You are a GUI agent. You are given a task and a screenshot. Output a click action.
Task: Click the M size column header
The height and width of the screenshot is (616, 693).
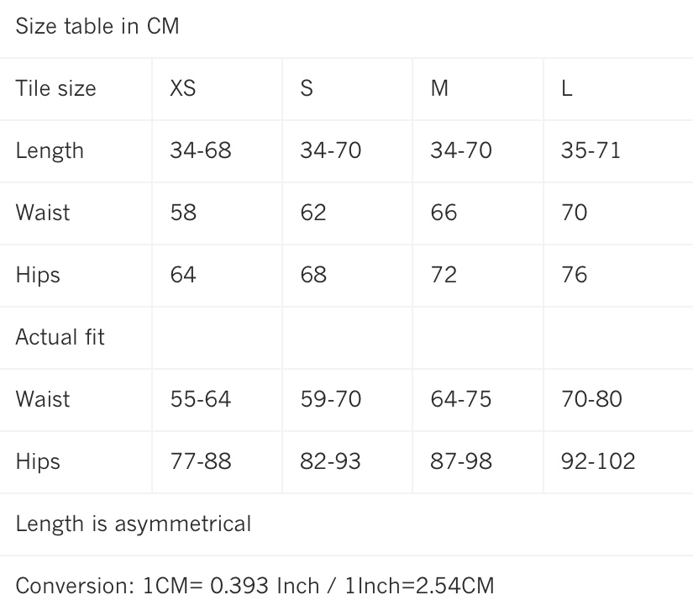(x=439, y=88)
